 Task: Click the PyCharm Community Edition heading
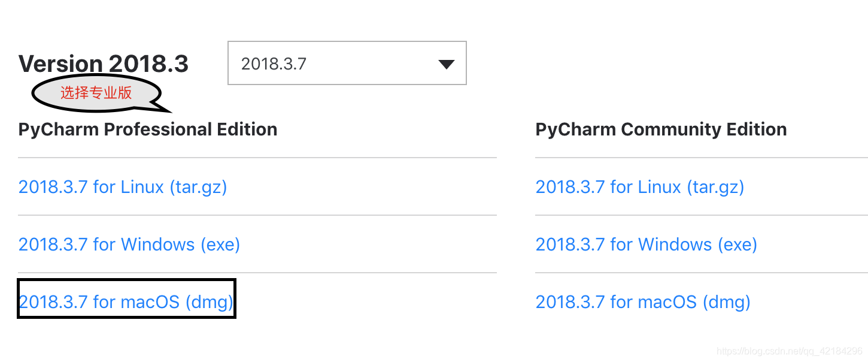661,129
